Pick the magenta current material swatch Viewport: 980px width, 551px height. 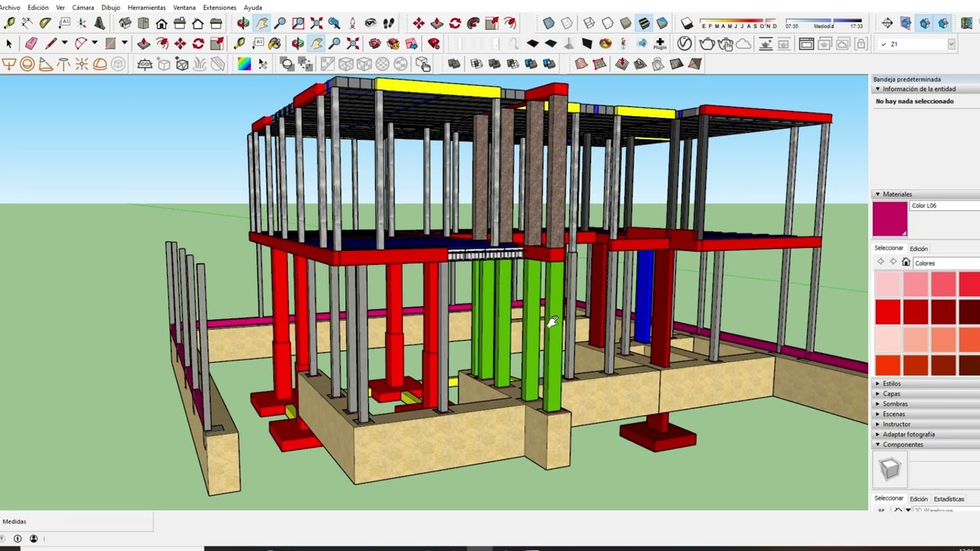pyautogui.click(x=890, y=220)
